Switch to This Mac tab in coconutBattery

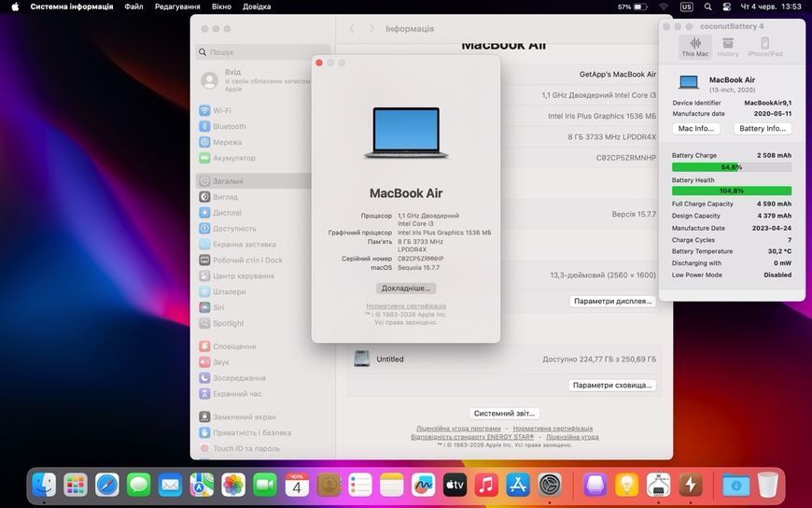pyautogui.click(x=695, y=47)
